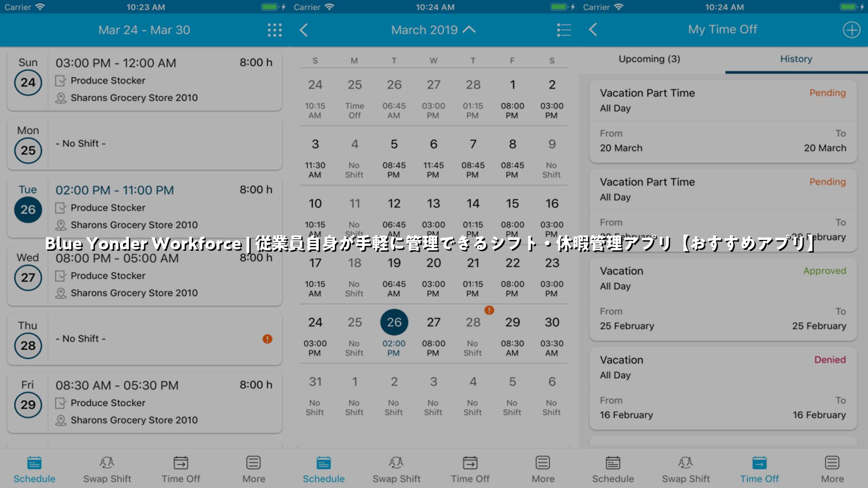Image resolution: width=868 pixels, height=488 pixels.
Task: Tap the My Time Off title
Action: (722, 29)
